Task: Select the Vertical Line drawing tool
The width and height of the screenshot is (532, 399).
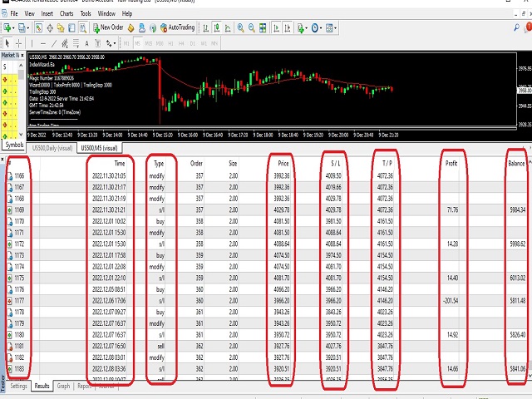Action: point(32,43)
